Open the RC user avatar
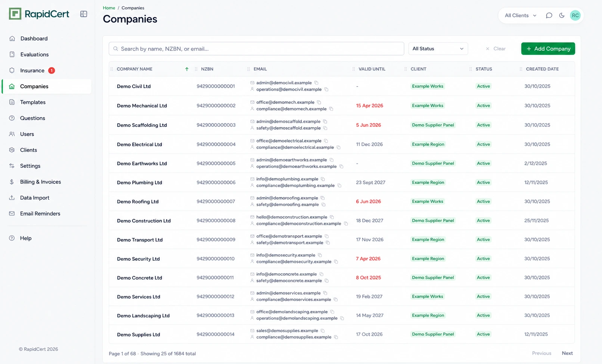 tap(575, 15)
